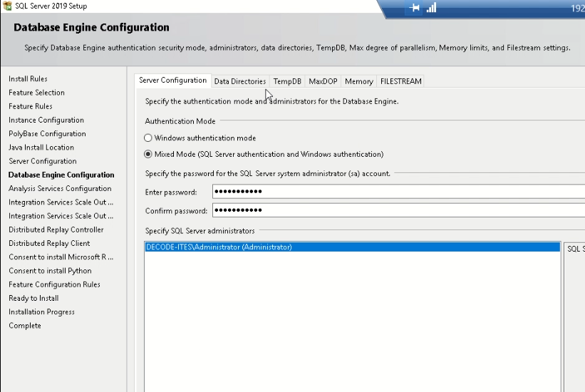
Task: Click Feature Rules step in sidebar
Action: pyautogui.click(x=30, y=106)
